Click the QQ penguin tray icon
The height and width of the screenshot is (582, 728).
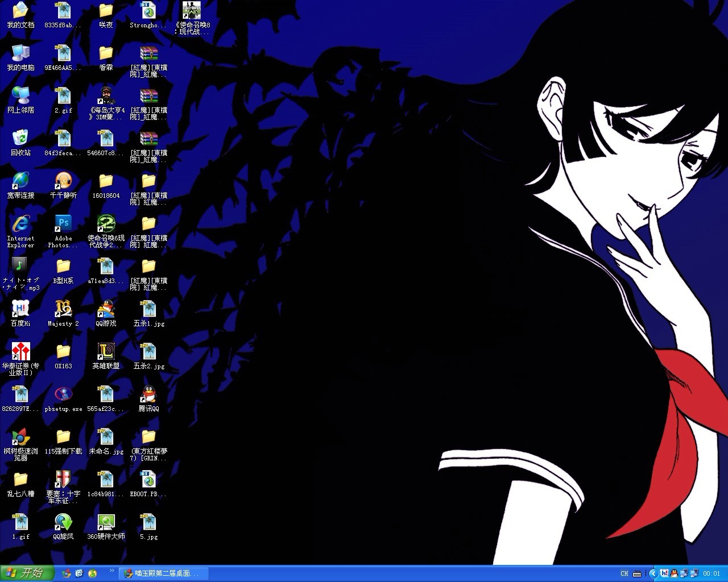[x=674, y=573]
